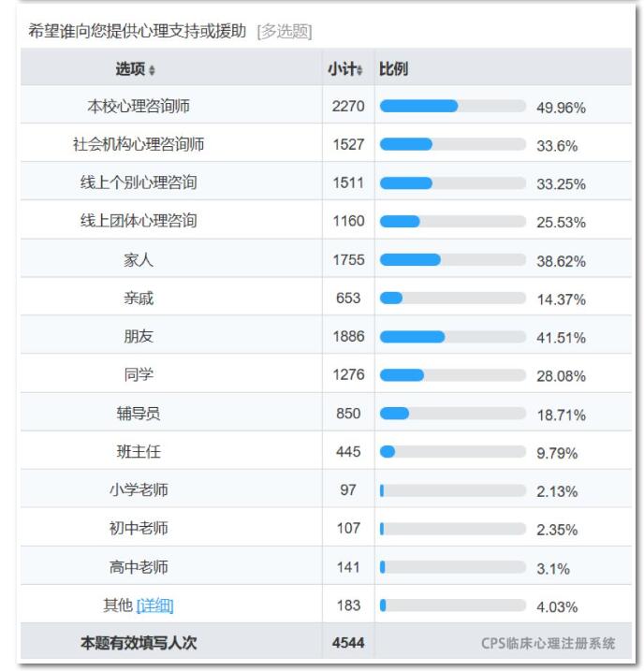Select the 社会机构心理咨询师 row label

coord(139,145)
